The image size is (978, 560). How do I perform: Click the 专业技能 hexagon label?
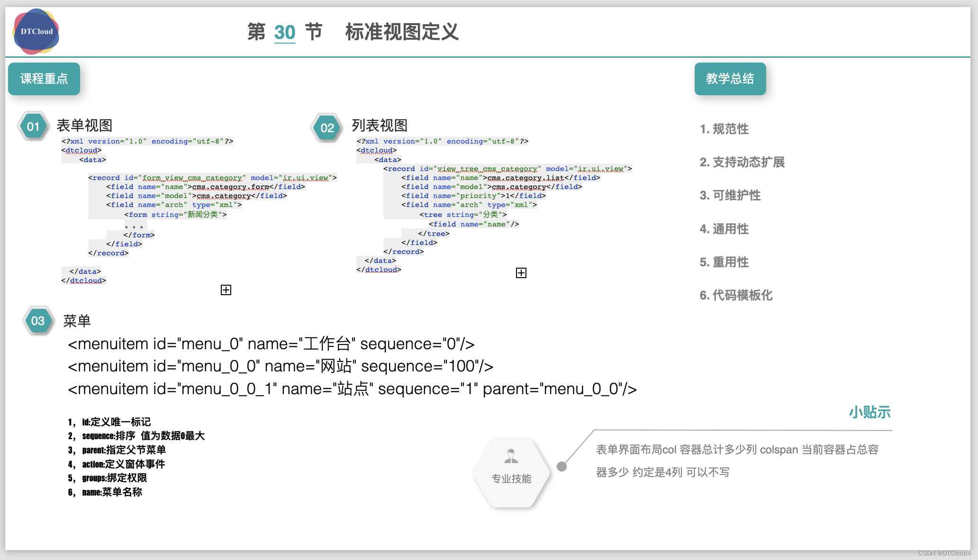511,479
